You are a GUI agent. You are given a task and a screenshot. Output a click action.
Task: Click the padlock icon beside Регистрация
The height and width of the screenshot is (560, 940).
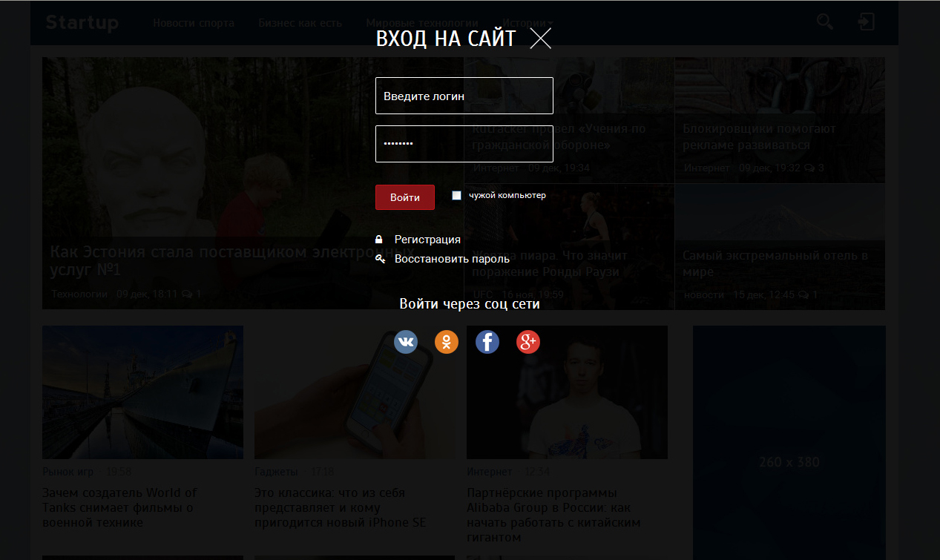pos(380,240)
